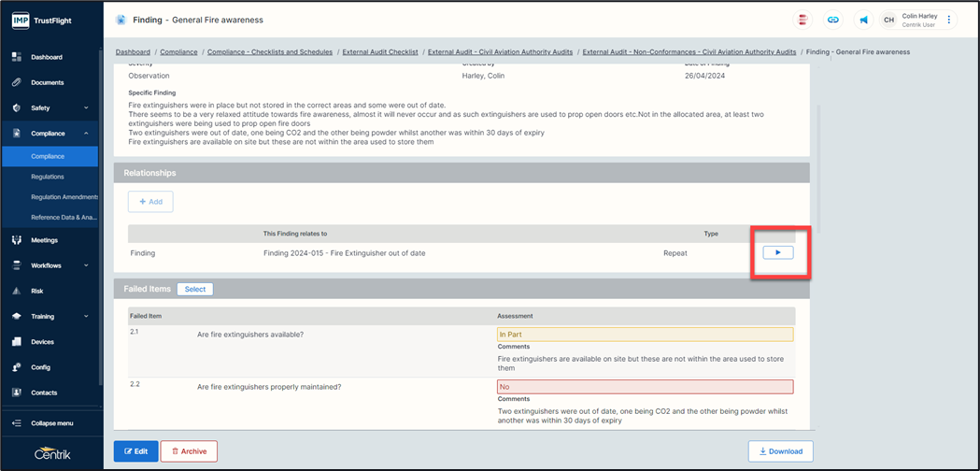This screenshot has width=980, height=471.
Task: Click the Dashboard icon in sidebar
Action: [17, 57]
